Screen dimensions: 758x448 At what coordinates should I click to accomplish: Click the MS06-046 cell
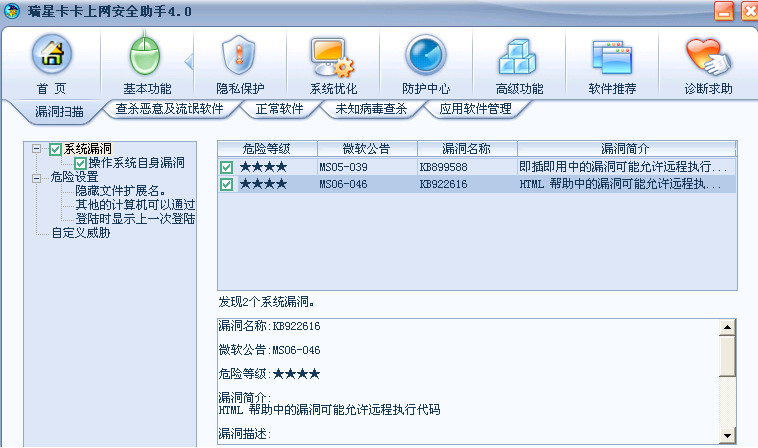343,184
